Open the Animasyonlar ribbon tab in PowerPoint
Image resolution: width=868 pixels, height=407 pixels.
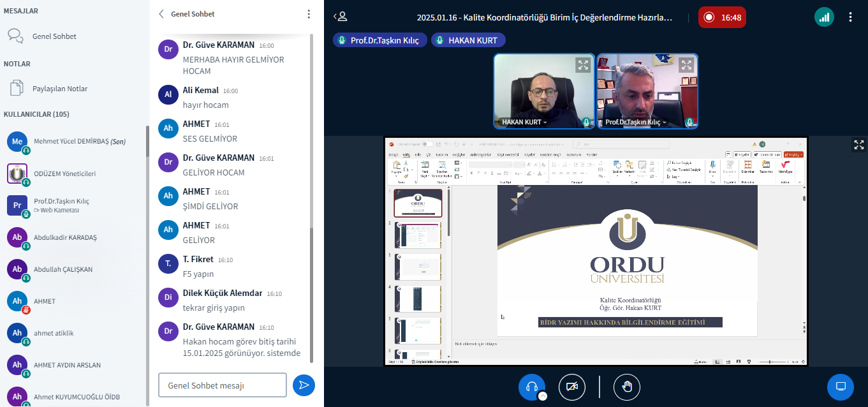pos(481,154)
